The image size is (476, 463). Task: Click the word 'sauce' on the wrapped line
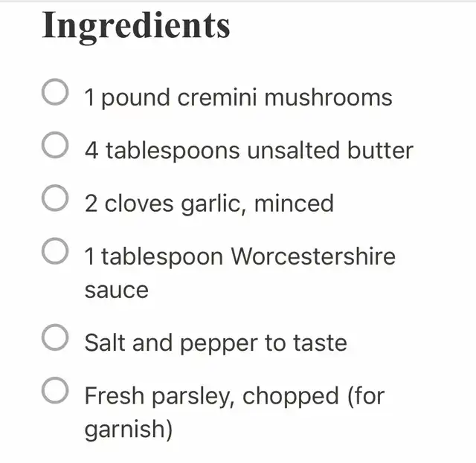tap(116, 289)
